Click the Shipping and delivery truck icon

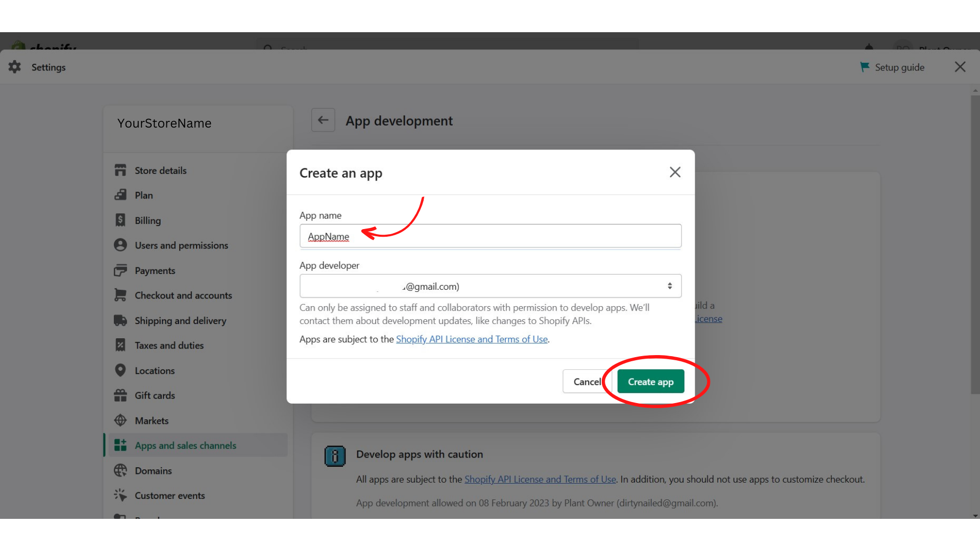pyautogui.click(x=120, y=320)
